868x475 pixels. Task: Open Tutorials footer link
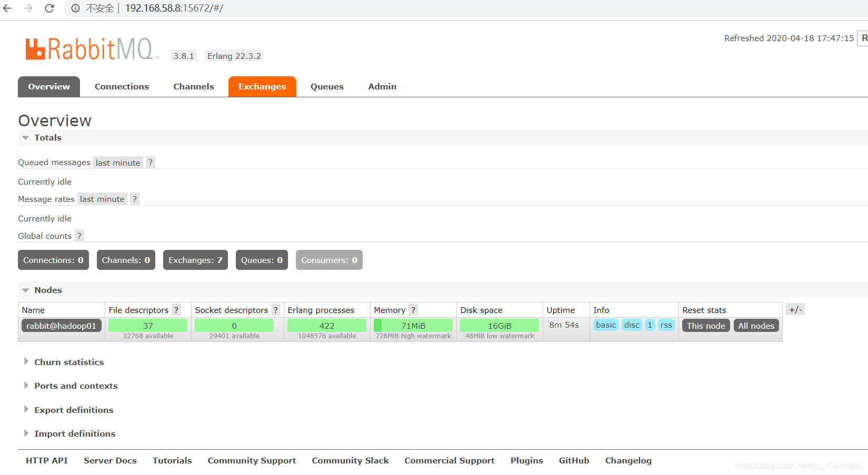(172, 460)
